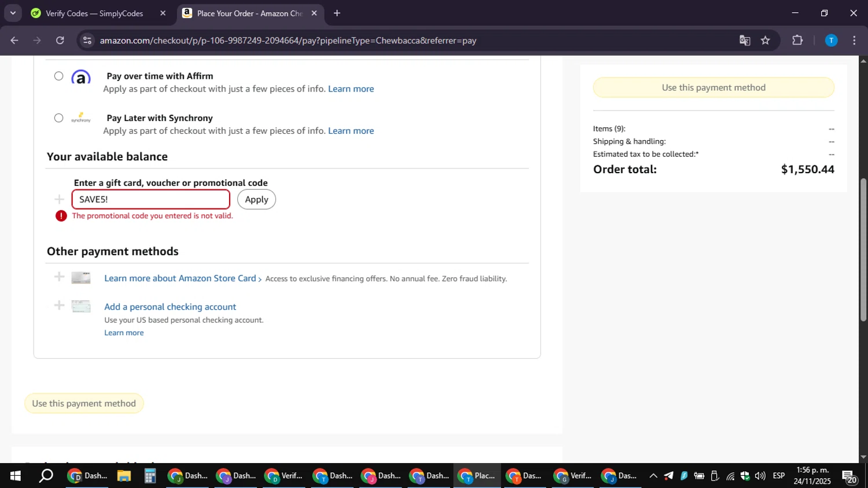
Task: Reload the checkout page
Action: pyautogui.click(x=60, y=41)
